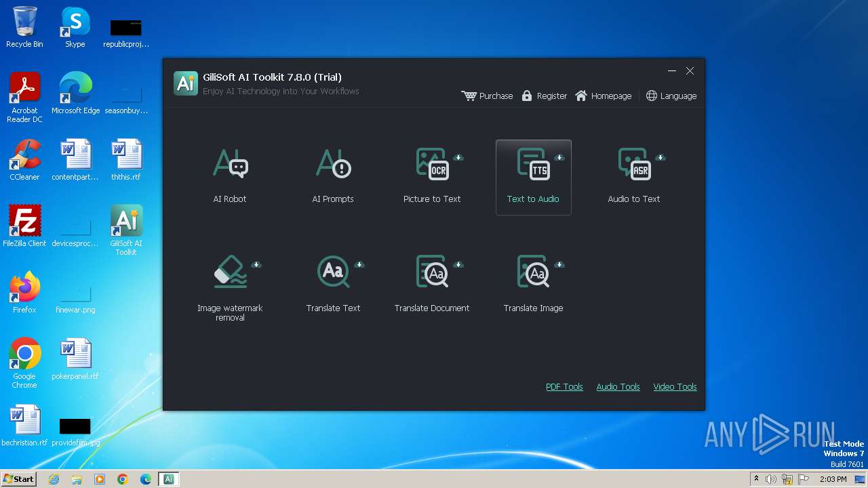Select Google Chrome desktop shortcut

tap(24, 363)
